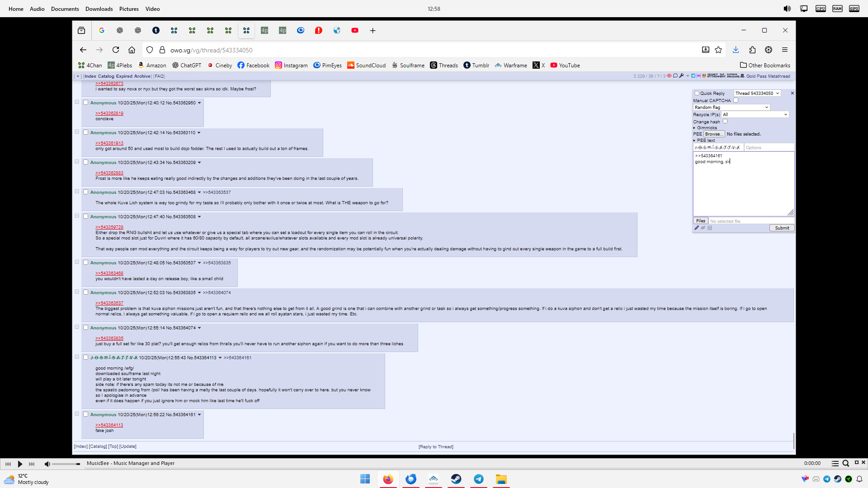
Task: Expand the Gimmicks section
Action: (x=706, y=128)
